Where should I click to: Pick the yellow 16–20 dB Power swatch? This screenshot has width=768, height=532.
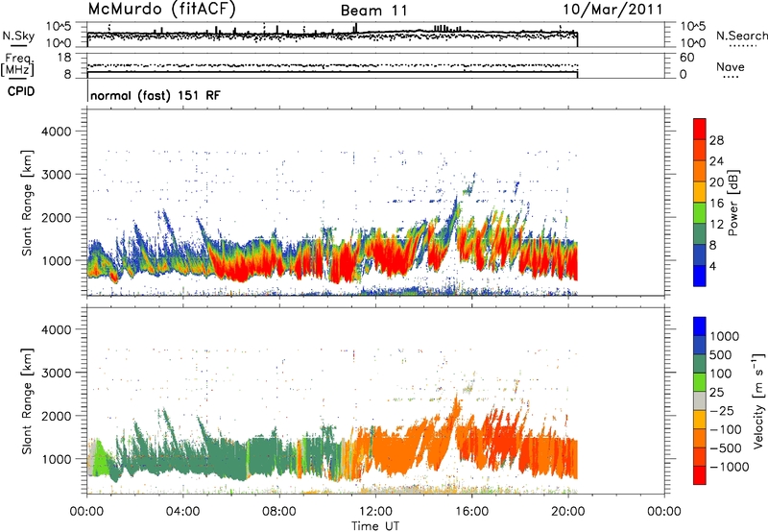coord(700,192)
